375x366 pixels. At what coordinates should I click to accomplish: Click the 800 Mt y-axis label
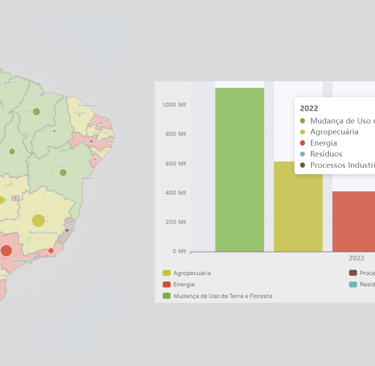(176, 134)
